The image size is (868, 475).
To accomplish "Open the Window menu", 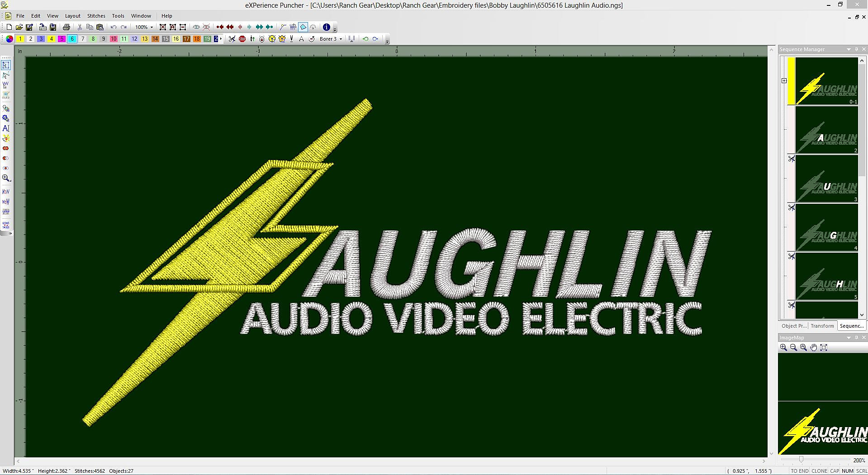I will (141, 16).
